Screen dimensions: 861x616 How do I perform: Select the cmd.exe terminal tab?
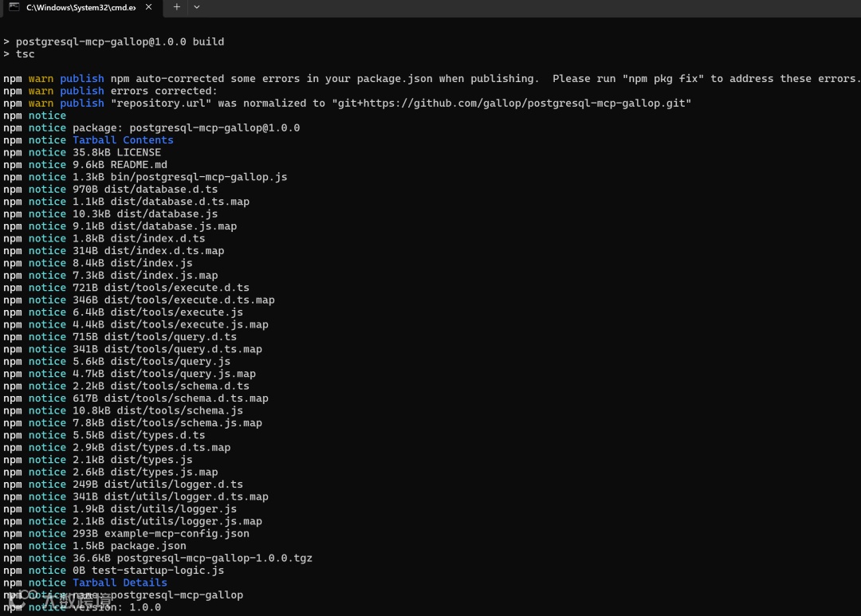click(x=81, y=8)
